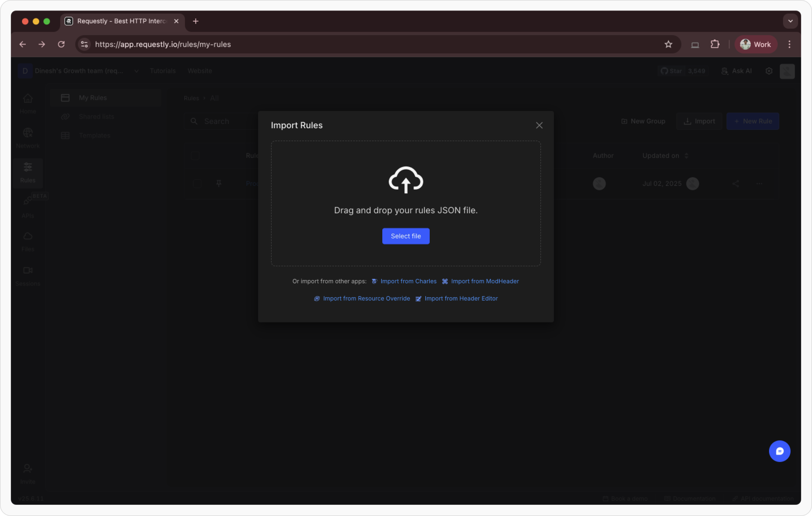Open the browser extensions puzzle icon
Screen dimensions: 812x516
click(x=715, y=44)
